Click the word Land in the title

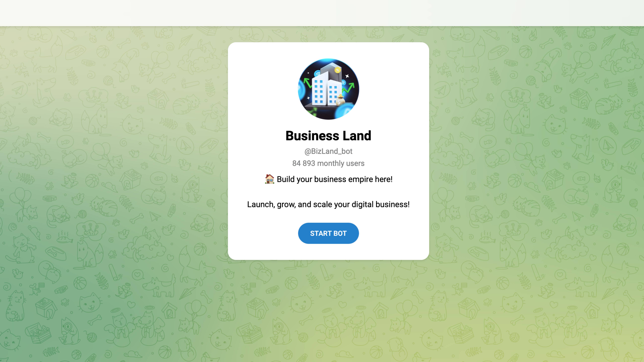pyautogui.click(x=357, y=136)
